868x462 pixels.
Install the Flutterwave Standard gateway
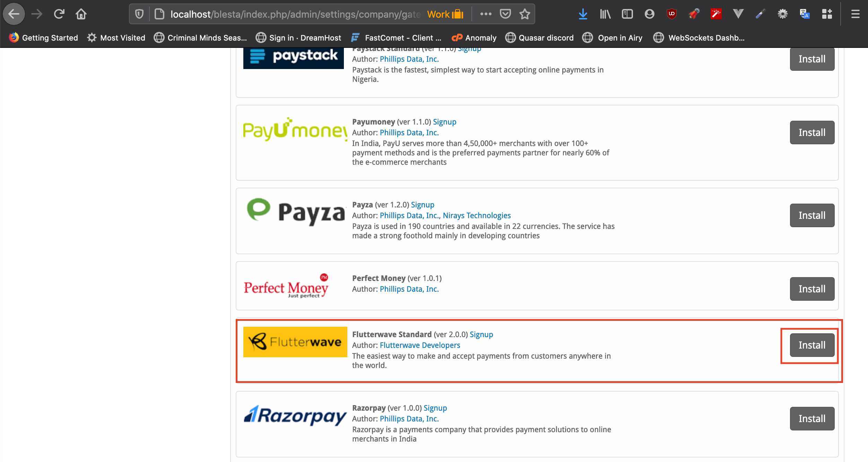[x=812, y=345]
